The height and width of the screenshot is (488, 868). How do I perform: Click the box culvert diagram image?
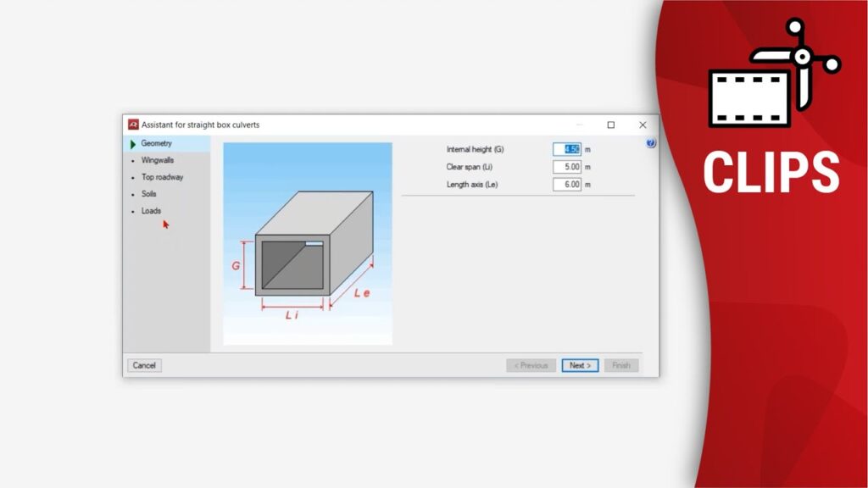coord(308,244)
